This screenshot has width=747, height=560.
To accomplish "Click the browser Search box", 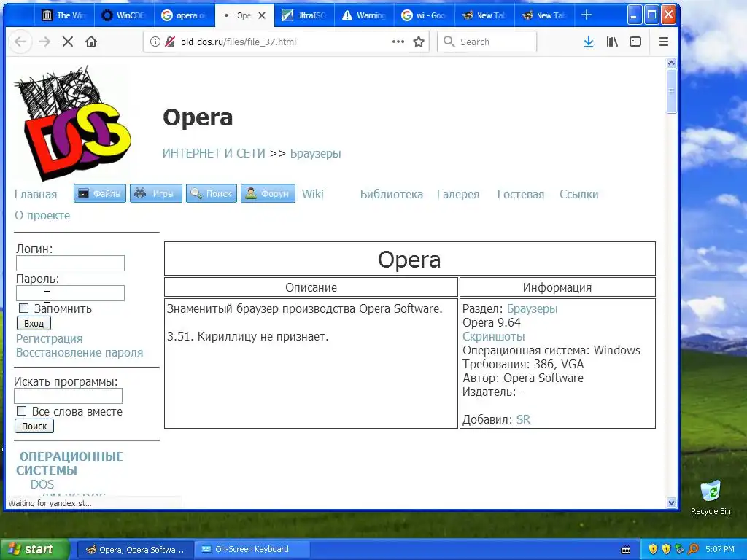I will [x=487, y=42].
